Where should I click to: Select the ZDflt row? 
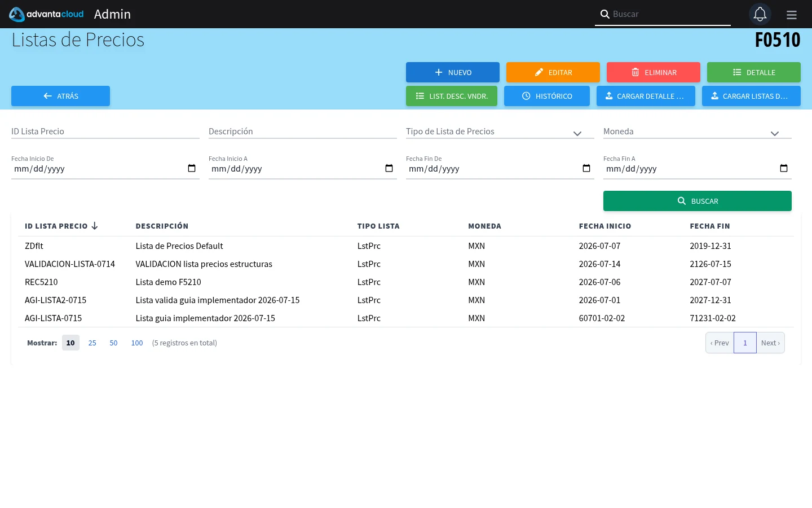point(406,246)
